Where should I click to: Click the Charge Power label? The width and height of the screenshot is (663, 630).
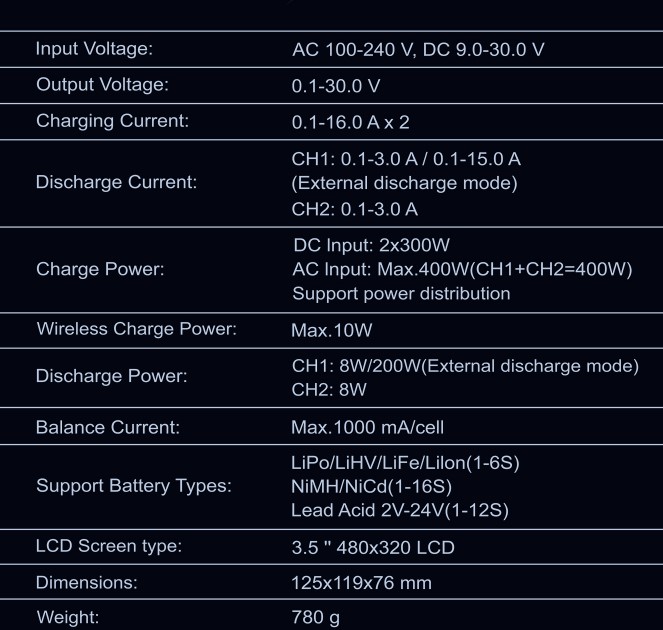(100, 269)
